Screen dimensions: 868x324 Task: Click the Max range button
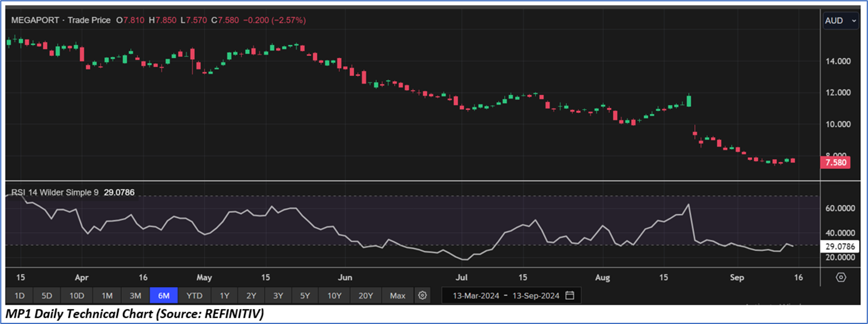(397, 295)
